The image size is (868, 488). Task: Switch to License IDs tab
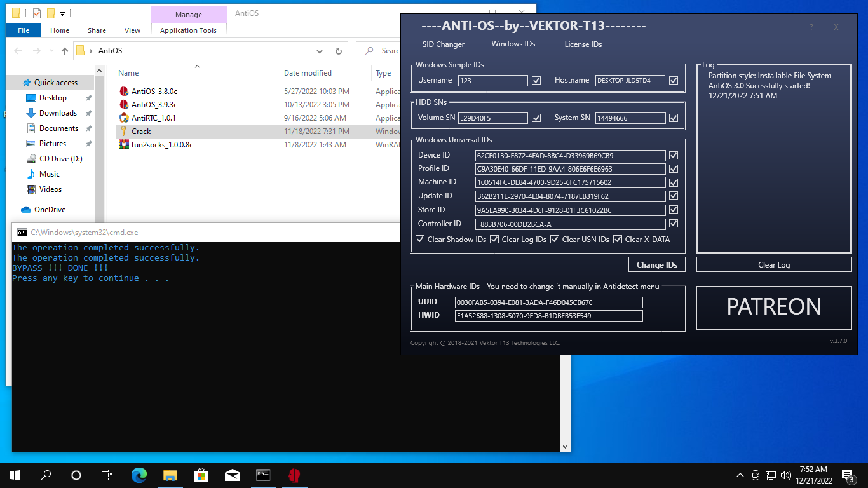coord(583,44)
